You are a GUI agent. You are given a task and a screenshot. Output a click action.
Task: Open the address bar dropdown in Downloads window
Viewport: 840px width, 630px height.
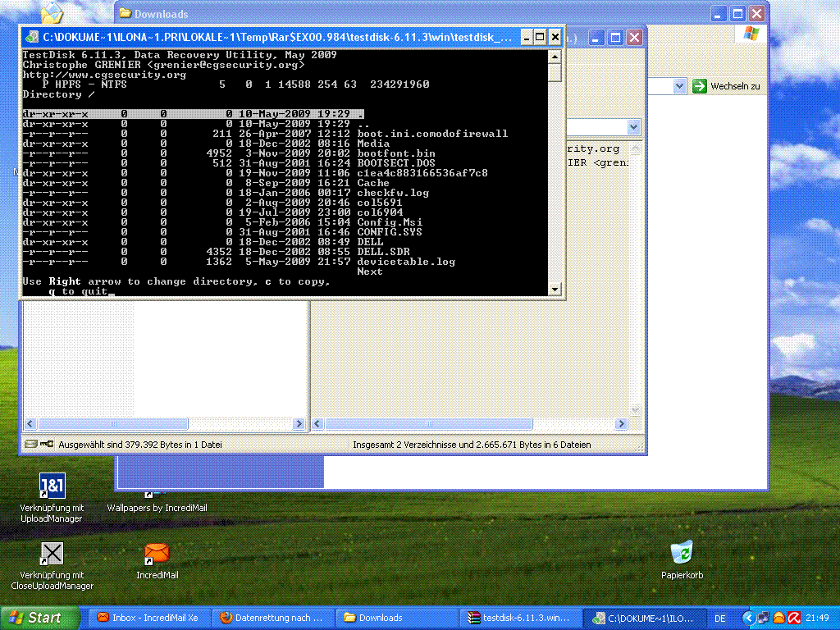[679, 85]
